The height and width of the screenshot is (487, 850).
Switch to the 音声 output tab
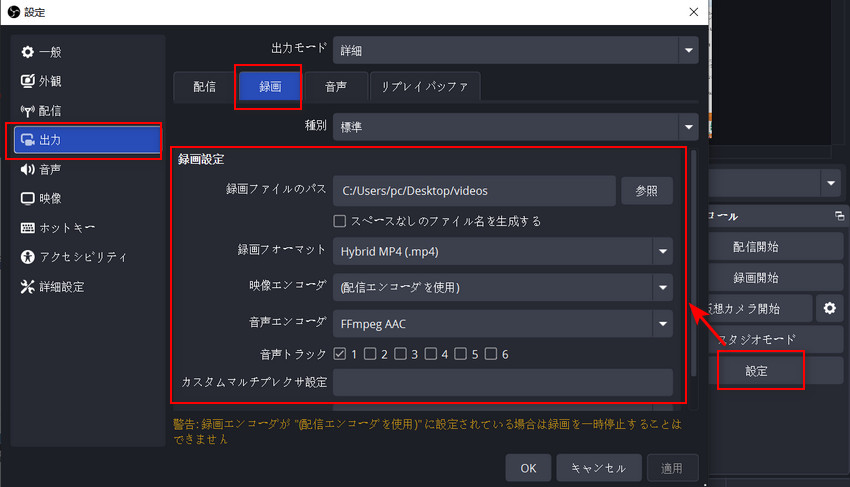(x=336, y=87)
